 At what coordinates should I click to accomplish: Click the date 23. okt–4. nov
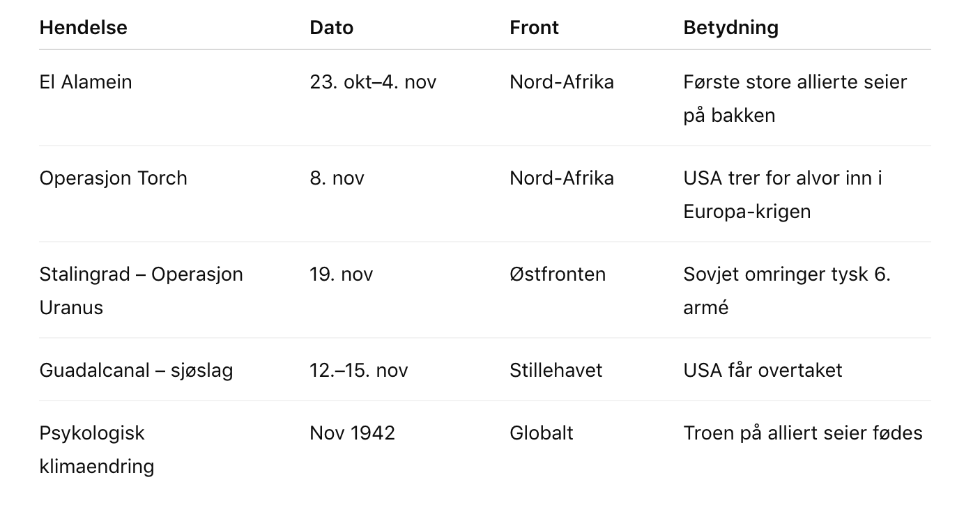click(373, 81)
